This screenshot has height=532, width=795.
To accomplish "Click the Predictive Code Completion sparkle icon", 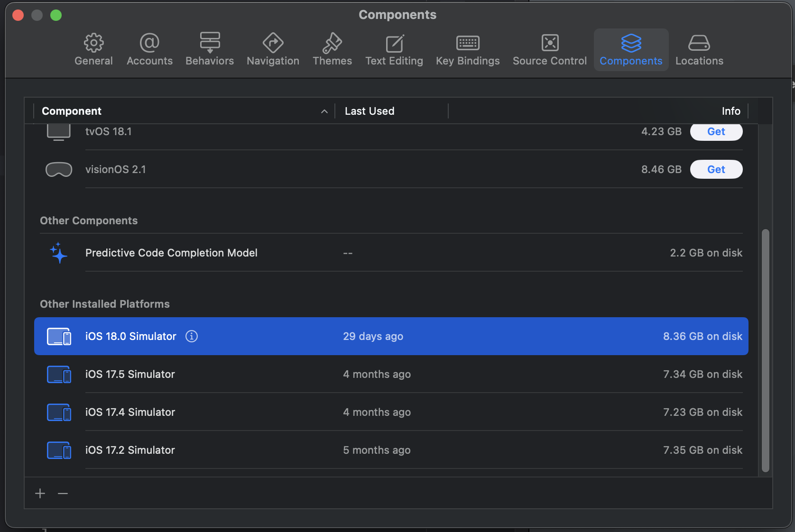I will pos(59,253).
